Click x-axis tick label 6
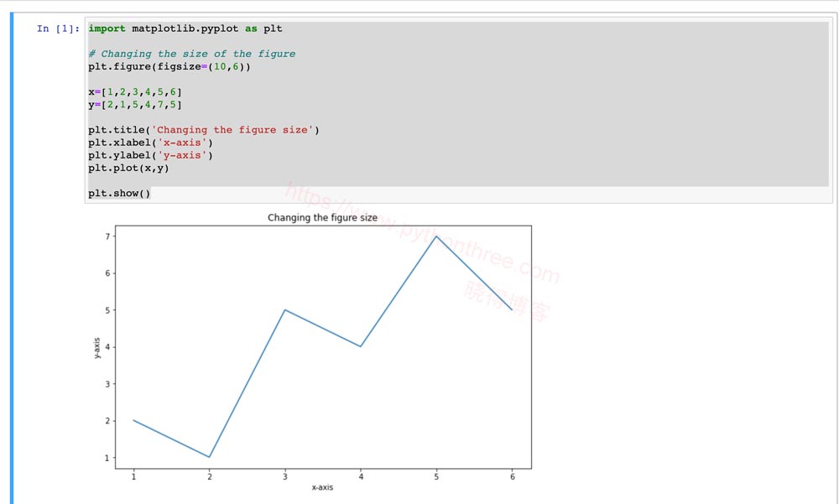Screen dimensions: 839x504 [x=512, y=476]
